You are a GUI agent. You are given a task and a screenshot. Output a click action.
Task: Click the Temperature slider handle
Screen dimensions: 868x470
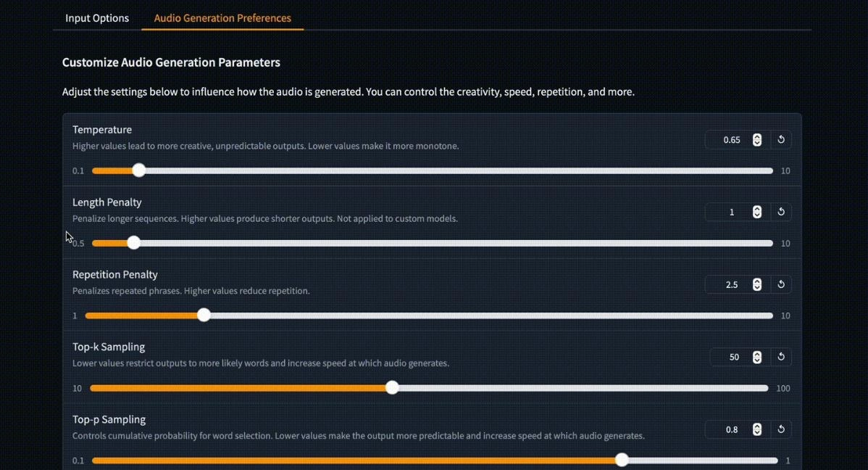(139, 170)
